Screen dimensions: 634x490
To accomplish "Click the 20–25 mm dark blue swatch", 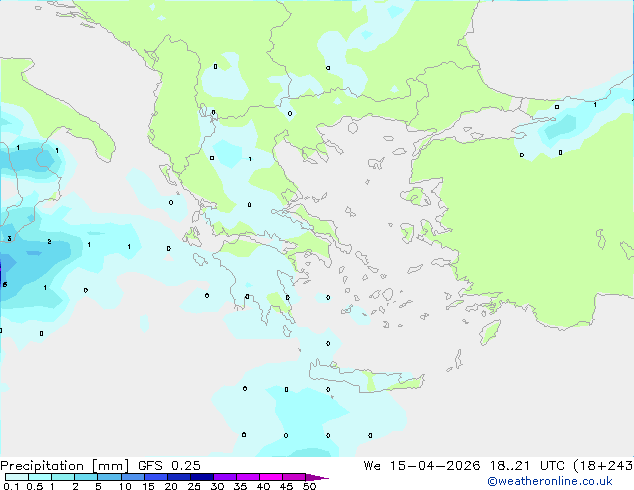I will [x=178, y=477].
